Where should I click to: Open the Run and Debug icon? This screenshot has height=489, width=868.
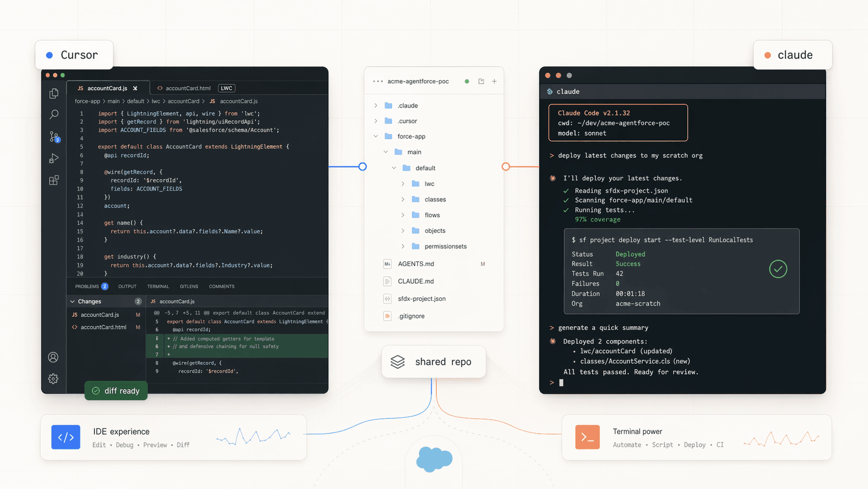click(54, 158)
